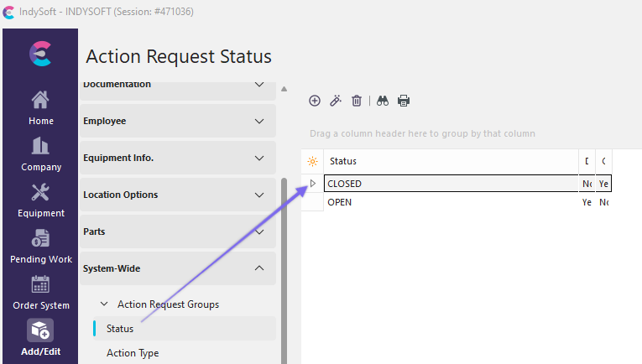Open Order System in sidebar
This screenshot has height=364, width=642.
(x=40, y=293)
